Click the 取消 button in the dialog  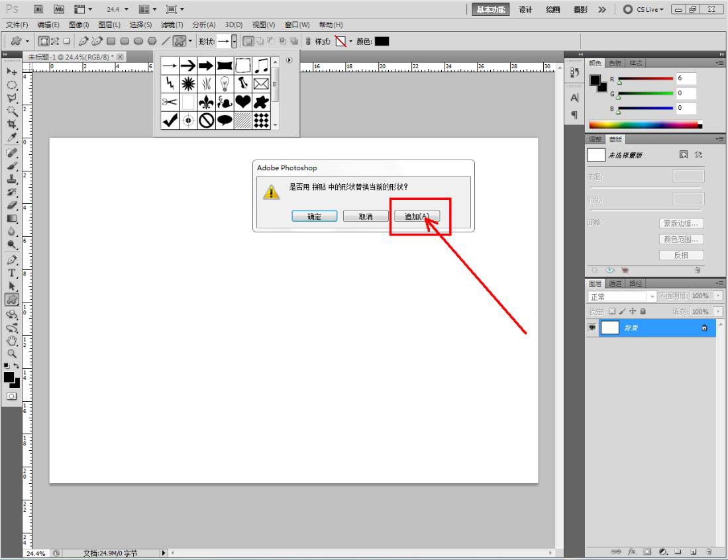366,216
